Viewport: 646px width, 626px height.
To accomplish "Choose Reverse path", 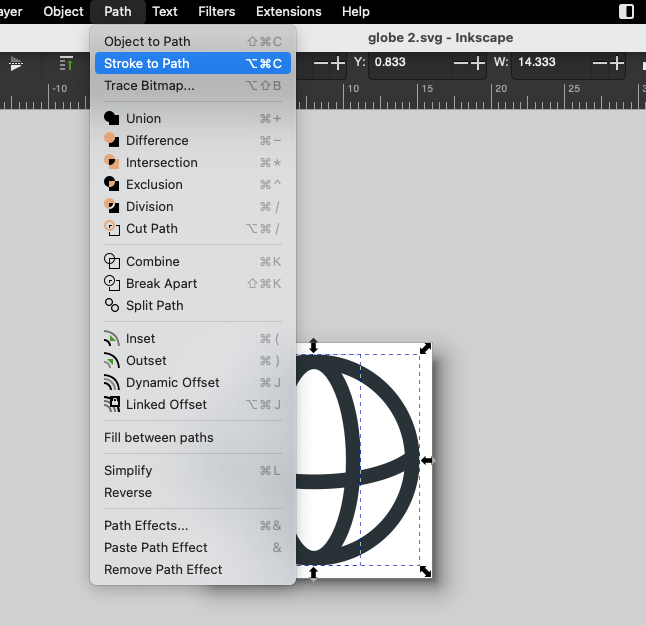I will [193, 492].
